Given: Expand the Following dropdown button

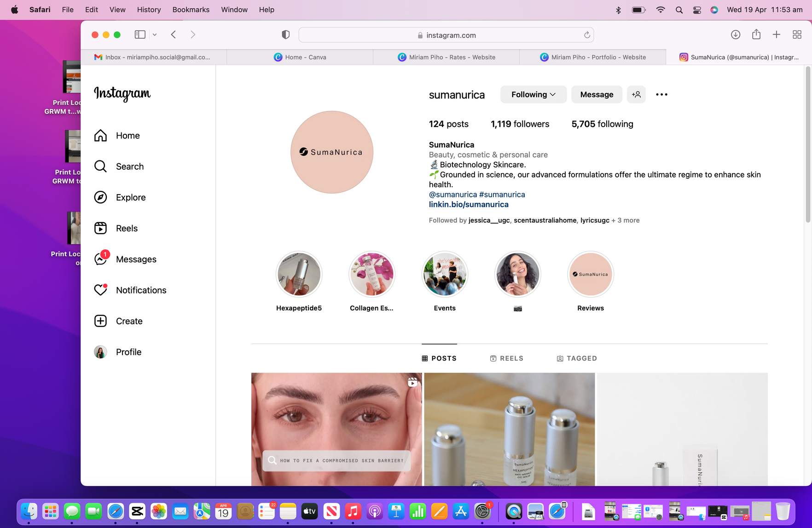Looking at the screenshot, I should [534, 94].
